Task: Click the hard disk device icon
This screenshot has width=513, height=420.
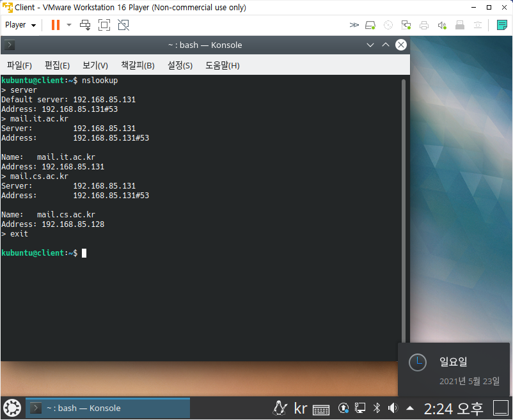Action: [370, 25]
